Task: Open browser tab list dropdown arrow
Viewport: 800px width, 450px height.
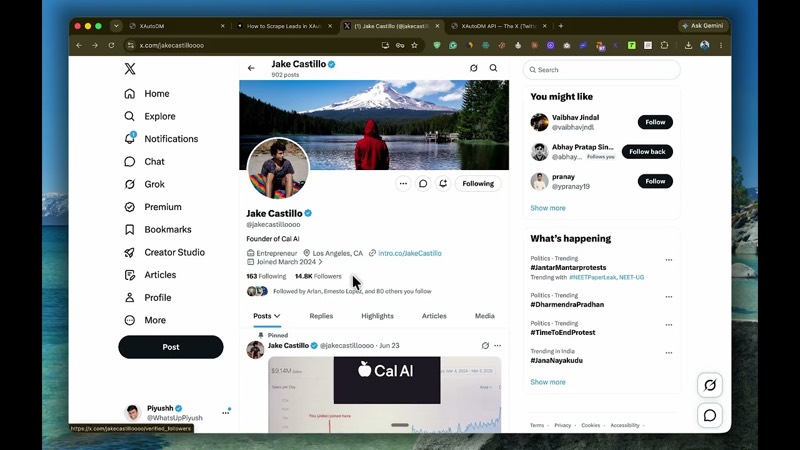Action: point(116,26)
